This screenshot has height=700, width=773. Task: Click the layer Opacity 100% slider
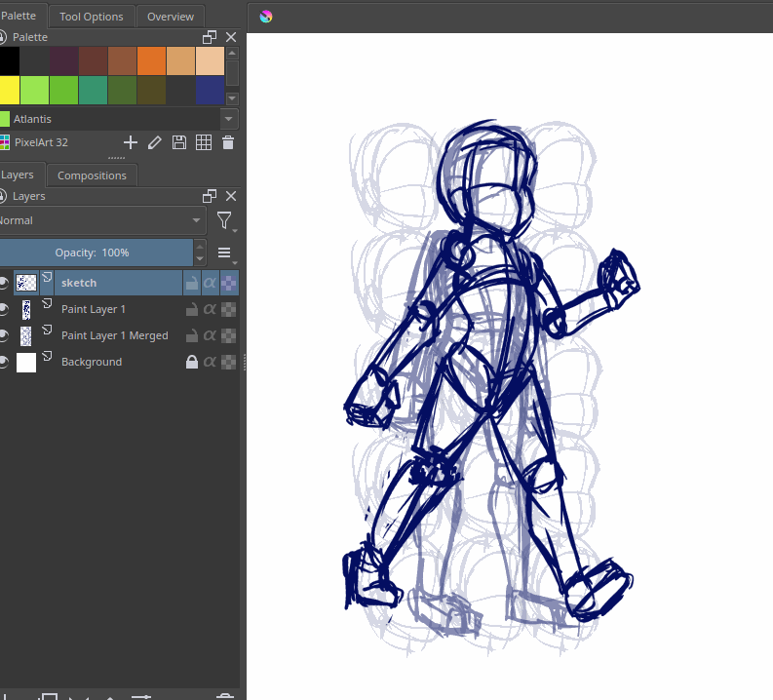pos(97,253)
